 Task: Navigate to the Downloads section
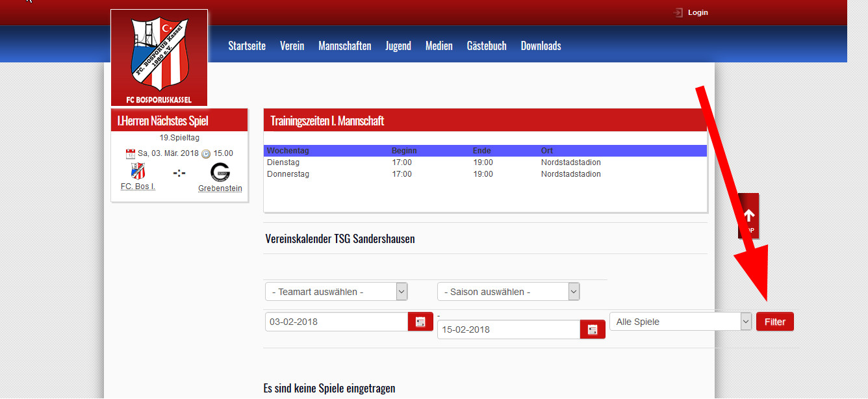point(541,45)
